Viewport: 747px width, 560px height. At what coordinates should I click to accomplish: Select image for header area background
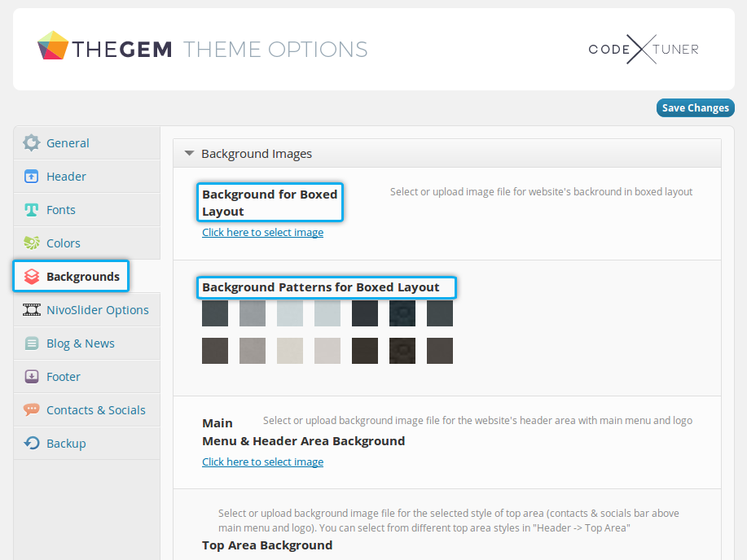(x=262, y=462)
